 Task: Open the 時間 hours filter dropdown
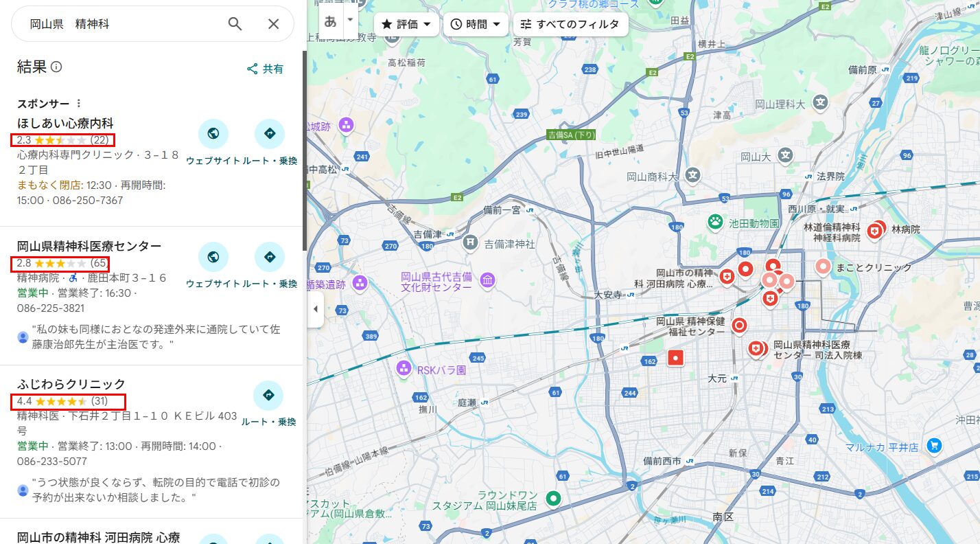[x=476, y=24]
